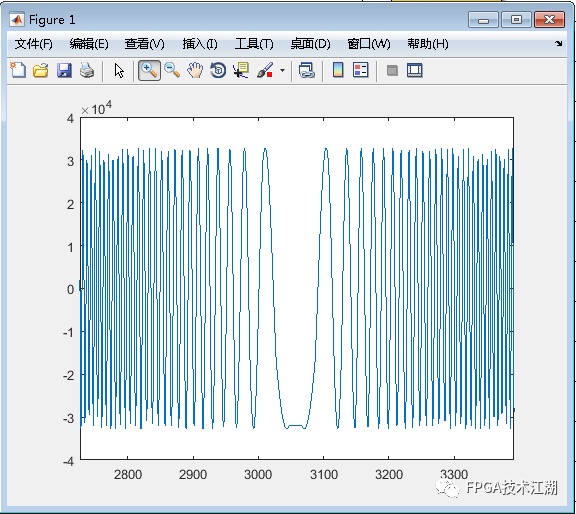The image size is (576, 514).
Task: Select the Rotate 3D tool
Action: [x=218, y=70]
